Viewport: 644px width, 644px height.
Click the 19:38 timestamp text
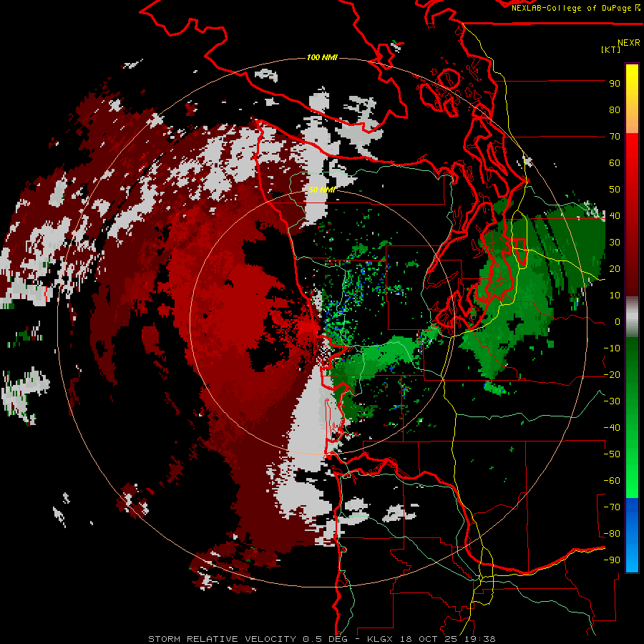click(479, 639)
